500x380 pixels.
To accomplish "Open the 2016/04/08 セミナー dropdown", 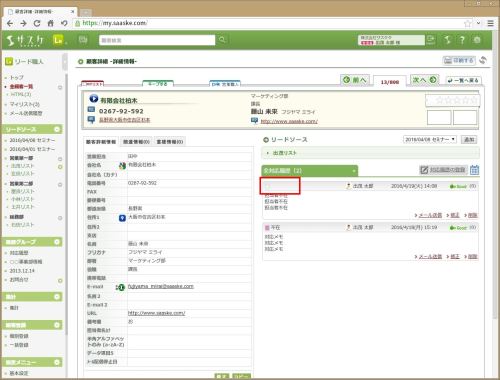I will click(430, 140).
